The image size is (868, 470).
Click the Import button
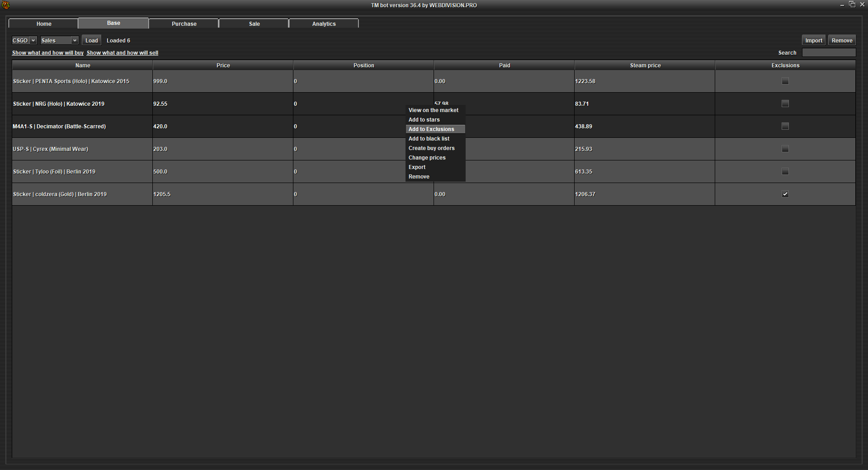pos(813,41)
